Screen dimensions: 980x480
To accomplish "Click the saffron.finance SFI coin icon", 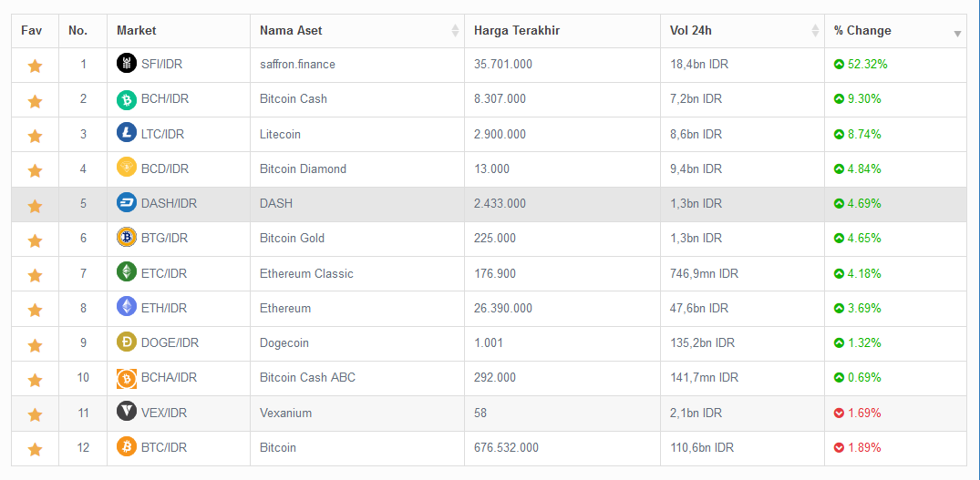I will coord(127,64).
